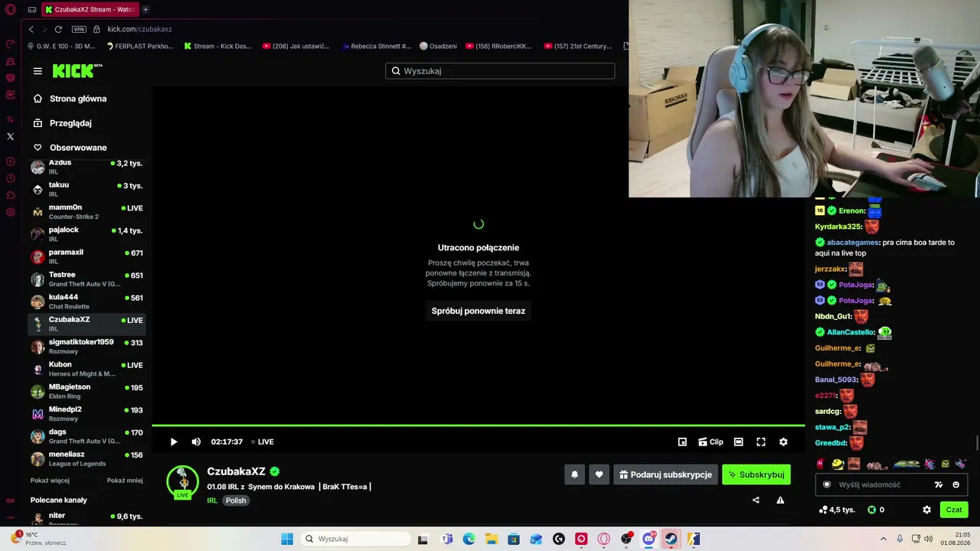The height and width of the screenshot is (551, 980).
Task: Click the browser back arrow
Action: pyautogui.click(x=31, y=29)
